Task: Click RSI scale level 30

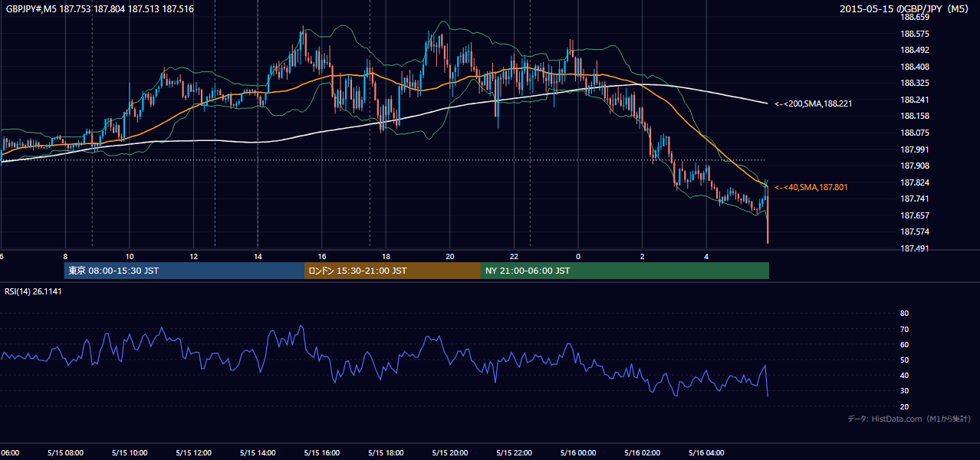Action: (x=904, y=390)
